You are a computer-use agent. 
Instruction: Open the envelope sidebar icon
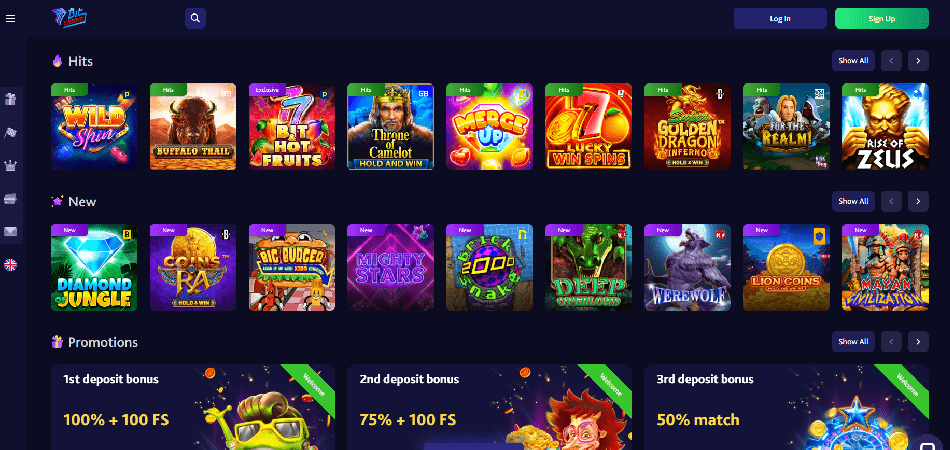pos(11,231)
